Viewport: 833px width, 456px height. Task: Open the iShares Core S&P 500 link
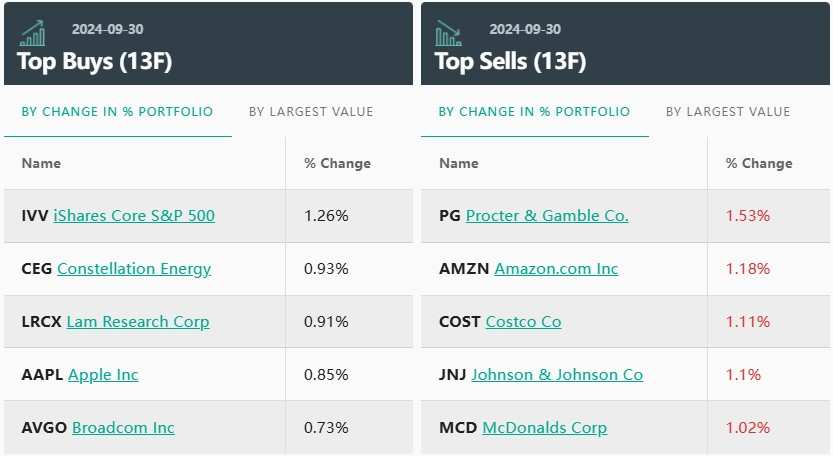pyautogui.click(x=134, y=216)
